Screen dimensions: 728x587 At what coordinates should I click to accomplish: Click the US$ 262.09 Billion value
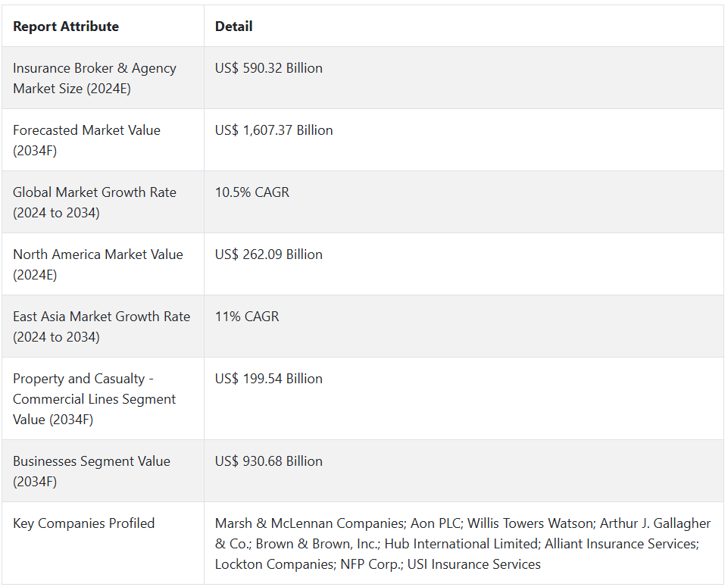(x=269, y=254)
